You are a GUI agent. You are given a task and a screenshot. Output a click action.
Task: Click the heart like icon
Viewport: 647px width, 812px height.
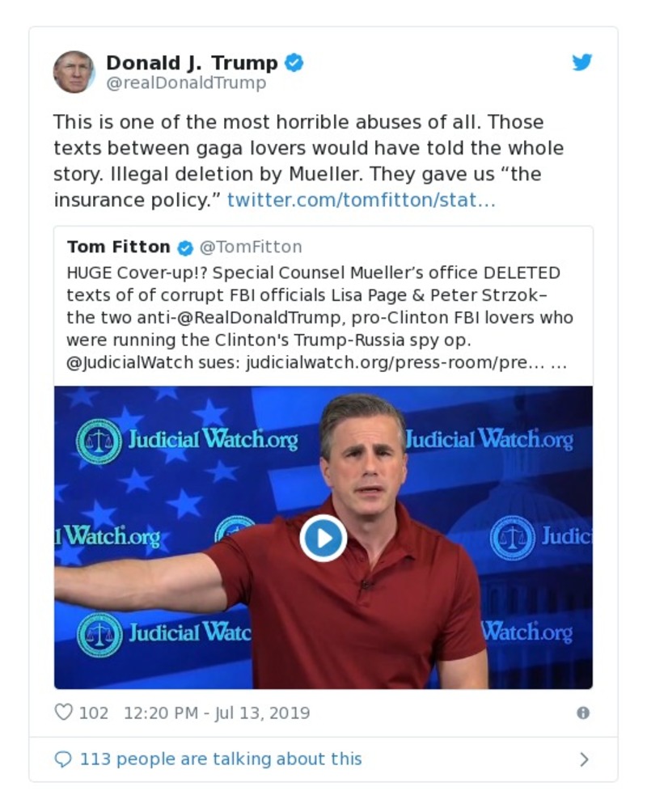(64, 713)
